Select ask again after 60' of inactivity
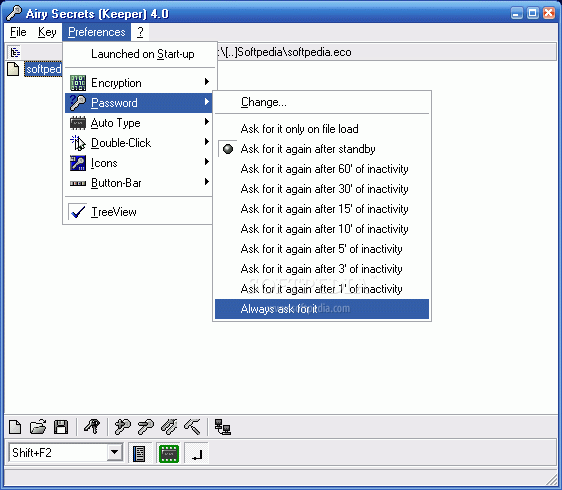The width and height of the screenshot is (562, 490). click(322, 169)
